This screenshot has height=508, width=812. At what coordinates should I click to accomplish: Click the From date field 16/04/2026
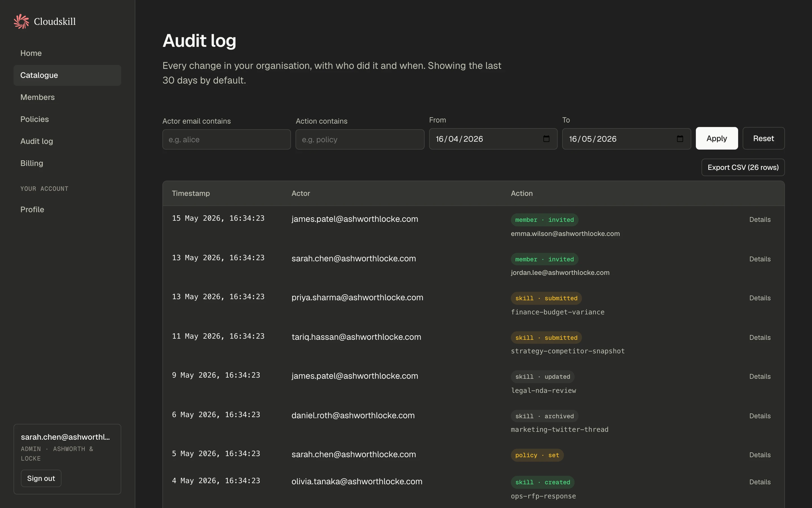click(x=493, y=139)
